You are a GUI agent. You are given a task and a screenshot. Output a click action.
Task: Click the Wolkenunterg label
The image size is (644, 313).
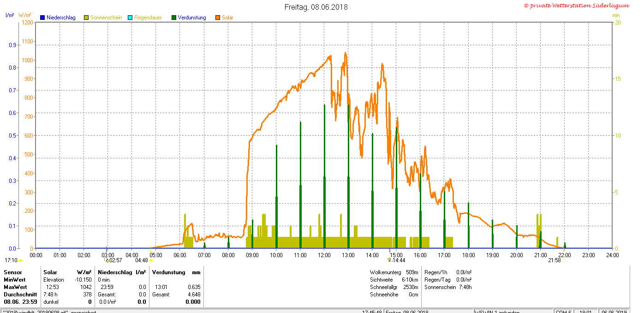[x=386, y=272]
